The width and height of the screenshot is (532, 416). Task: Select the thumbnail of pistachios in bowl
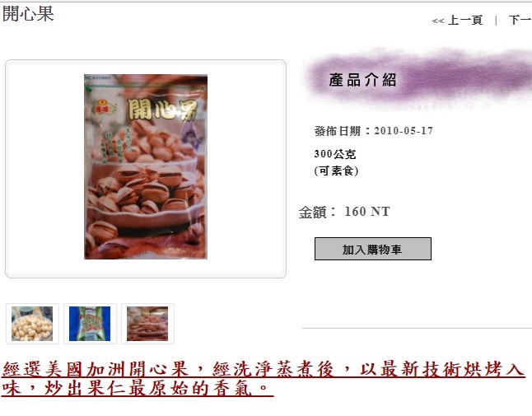pos(32,324)
